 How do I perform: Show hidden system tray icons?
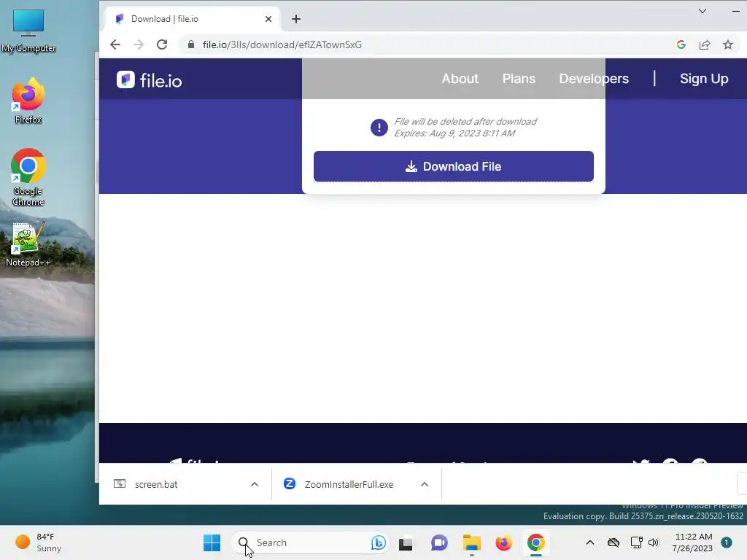point(589,542)
